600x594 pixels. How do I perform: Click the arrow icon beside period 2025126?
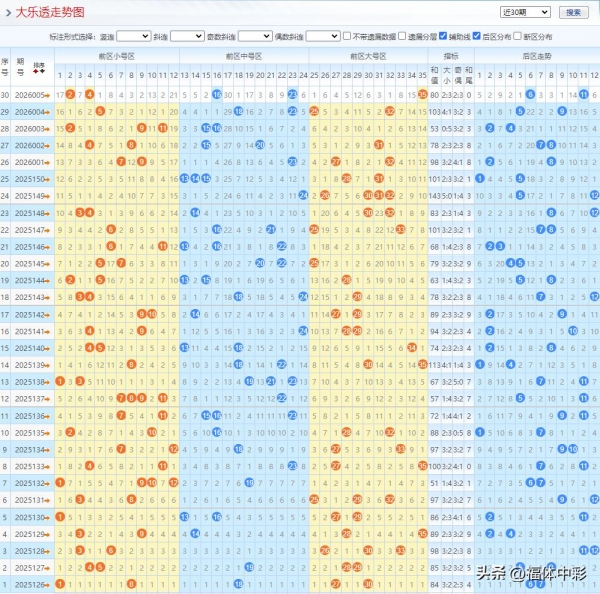(48, 584)
